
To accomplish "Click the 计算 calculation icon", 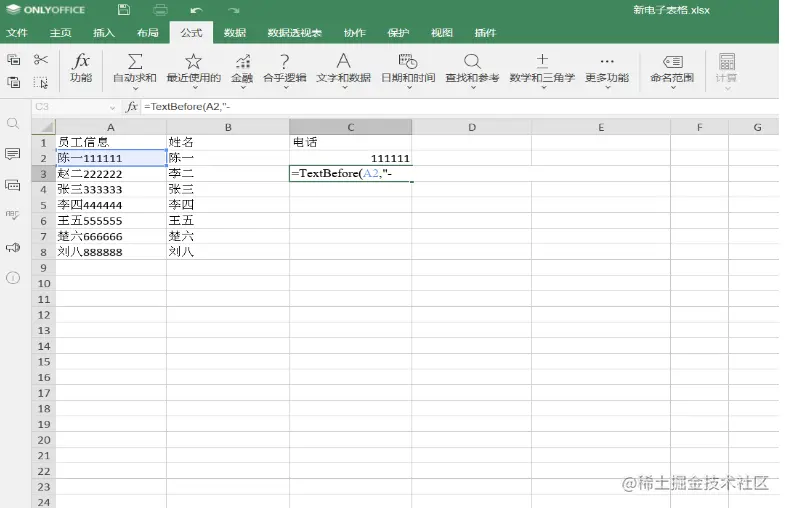I will pyautogui.click(x=727, y=62).
